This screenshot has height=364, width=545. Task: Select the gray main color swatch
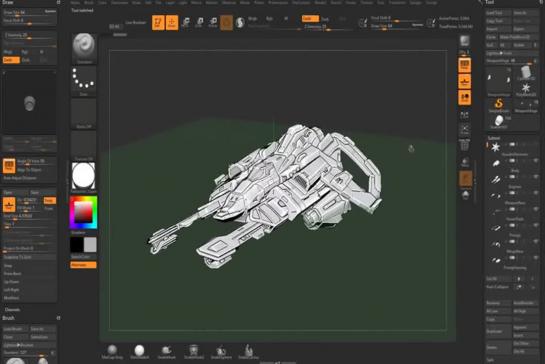coord(90,245)
